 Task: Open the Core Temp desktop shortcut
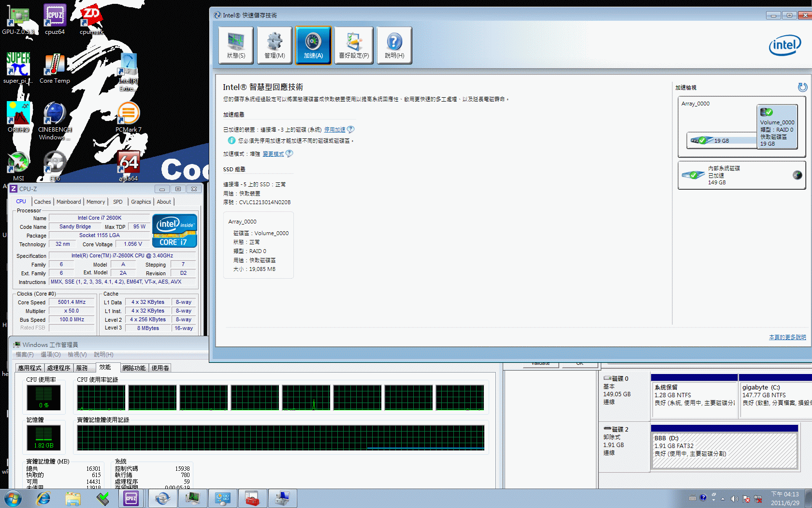(x=55, y=68)
